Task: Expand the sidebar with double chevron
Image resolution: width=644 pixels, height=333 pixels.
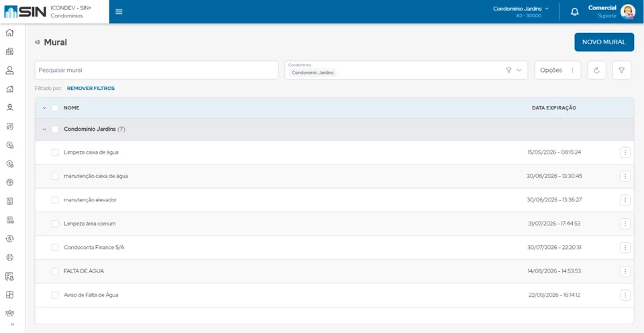Action: click(x=12, y=324)
